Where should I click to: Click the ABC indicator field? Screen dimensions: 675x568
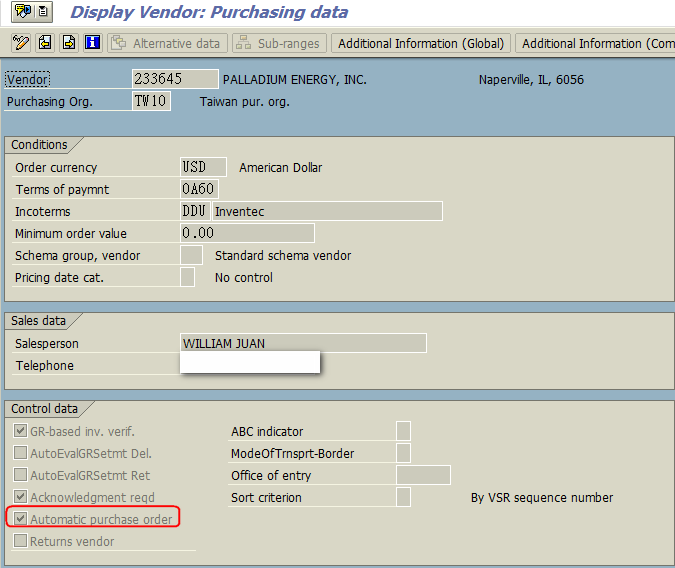pyautogui.click(x=403, y=431)
